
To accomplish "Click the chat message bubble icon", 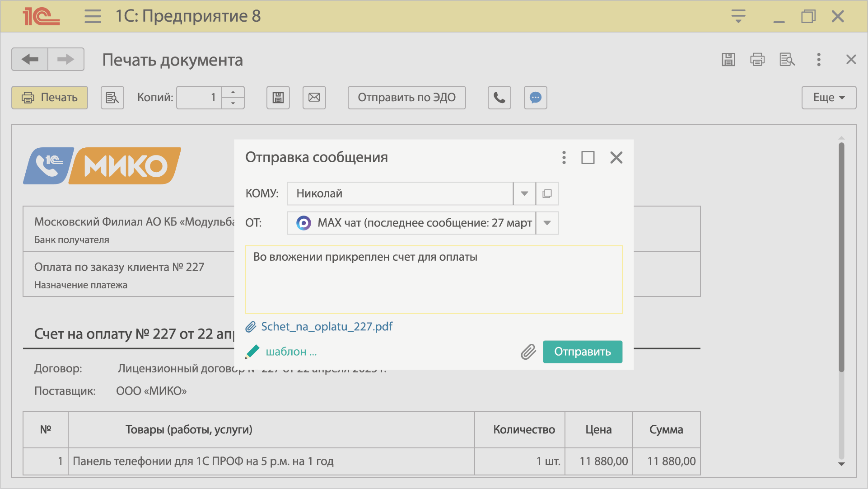I will [535, 98].
